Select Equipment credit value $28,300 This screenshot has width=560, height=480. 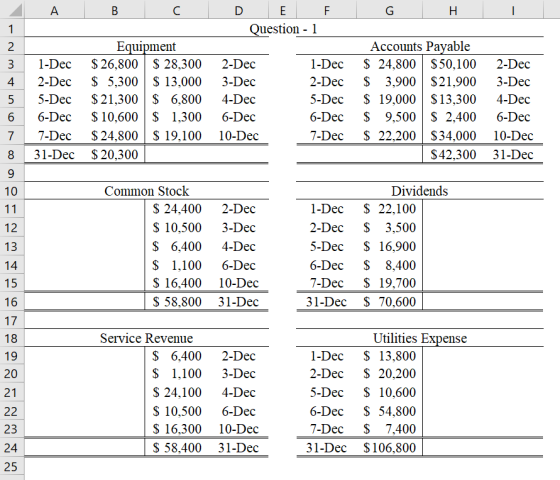[177, 64]
